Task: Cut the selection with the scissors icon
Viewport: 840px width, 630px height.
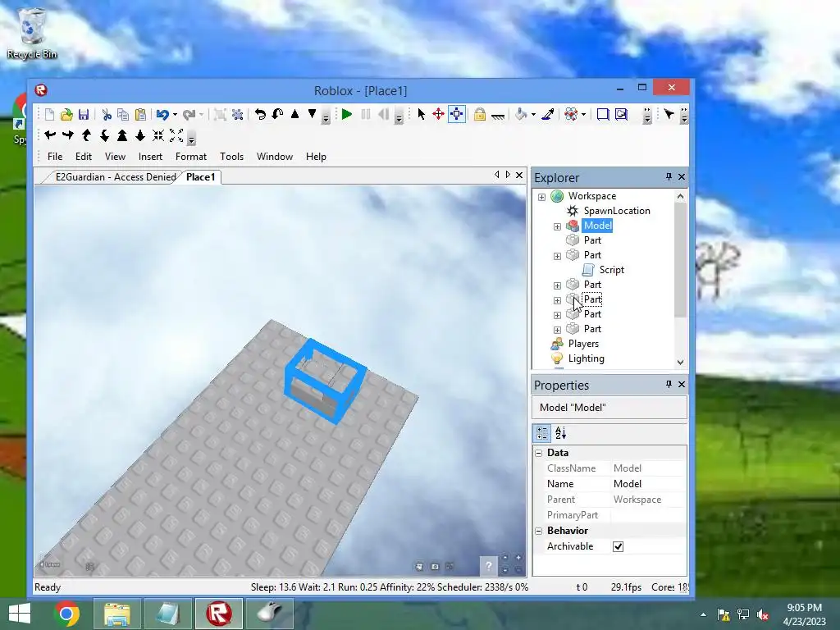Action: click(107, 114)
